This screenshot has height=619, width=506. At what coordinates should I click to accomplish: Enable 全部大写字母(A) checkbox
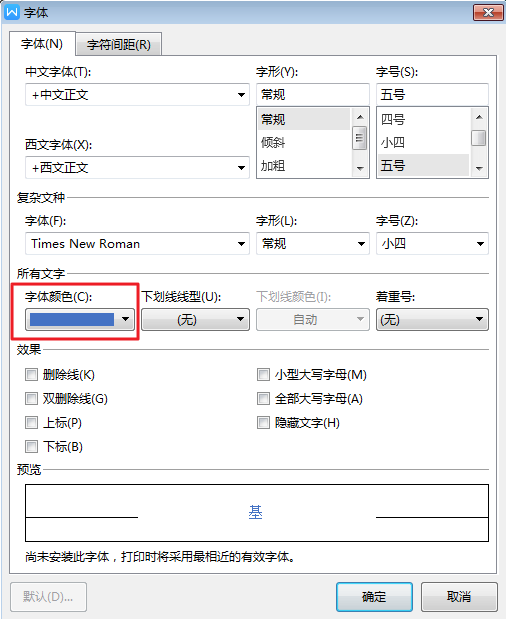[263, 398]
